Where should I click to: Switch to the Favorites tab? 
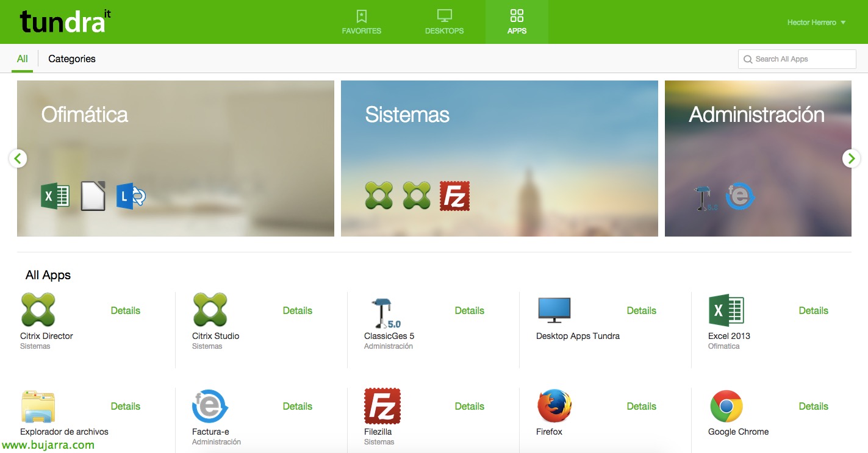(x=361, y=22)
